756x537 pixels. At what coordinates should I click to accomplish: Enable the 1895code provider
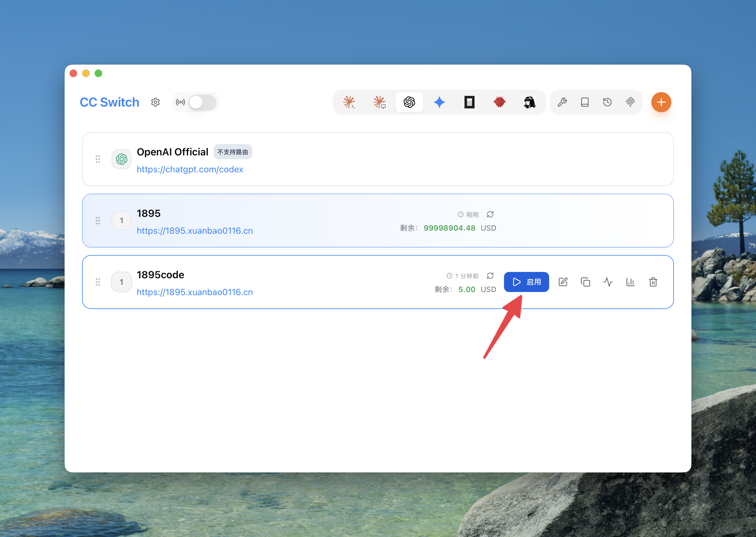click(526, 282)
